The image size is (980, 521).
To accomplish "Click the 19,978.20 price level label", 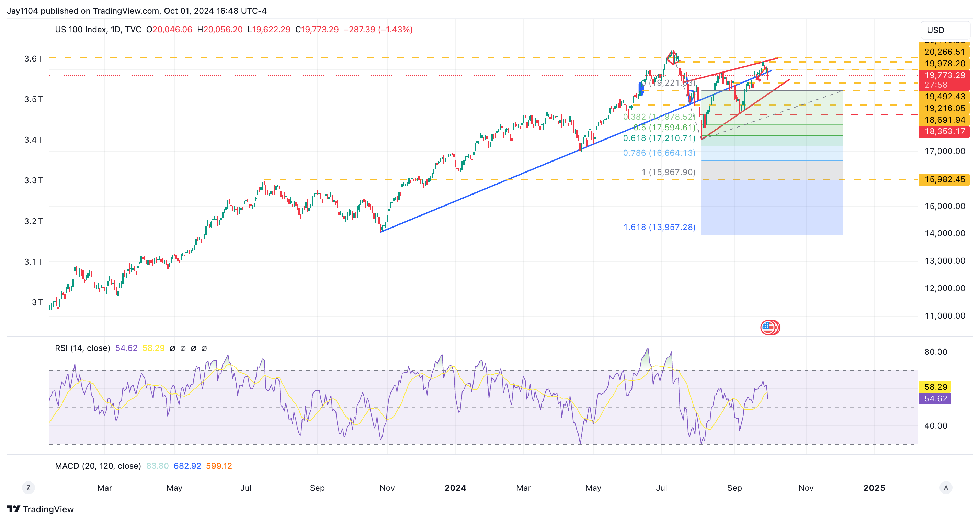I will coord(944,64).
